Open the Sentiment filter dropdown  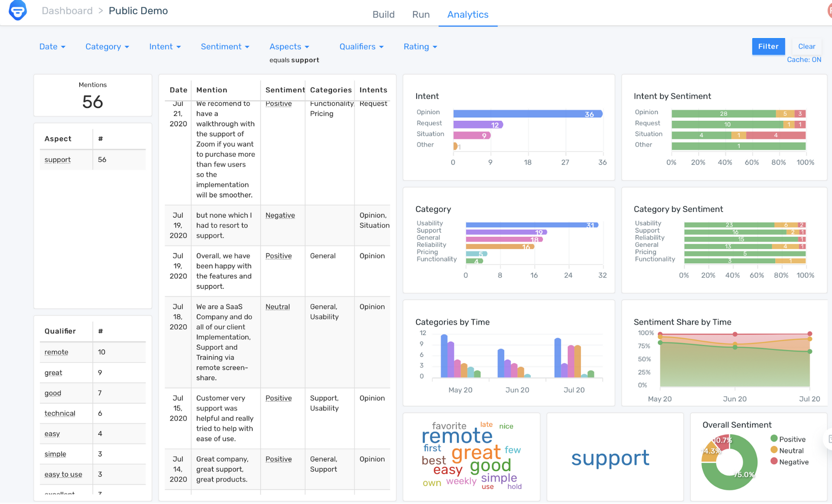[x=225, y=46]
